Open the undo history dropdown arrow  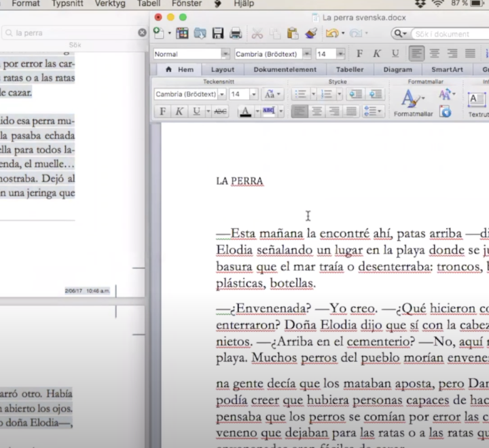tap(343, 33)
